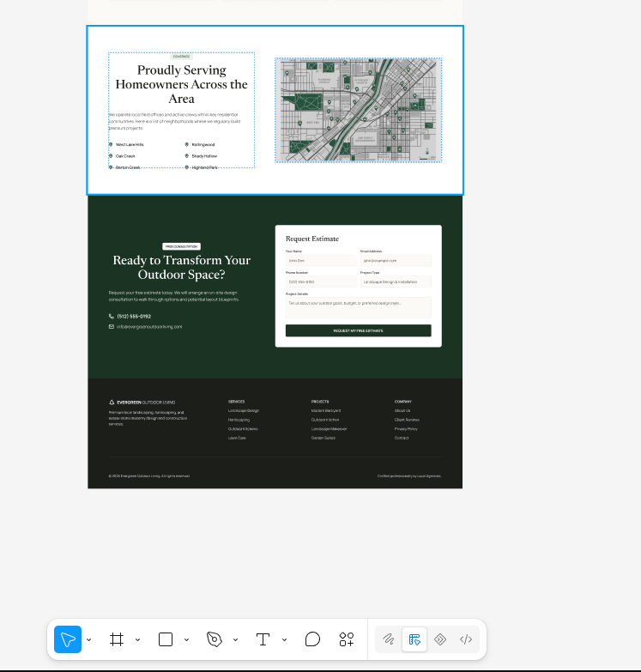Click the Phone Number input field
The height and width of the screenshot is (672, 641).
click(x=321, y=282)
